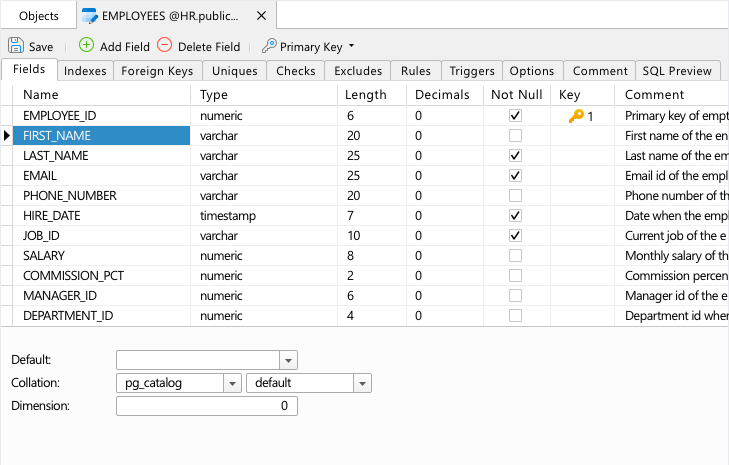Click the Save floppy disk icon
The image size is (729, 465).
16,46
